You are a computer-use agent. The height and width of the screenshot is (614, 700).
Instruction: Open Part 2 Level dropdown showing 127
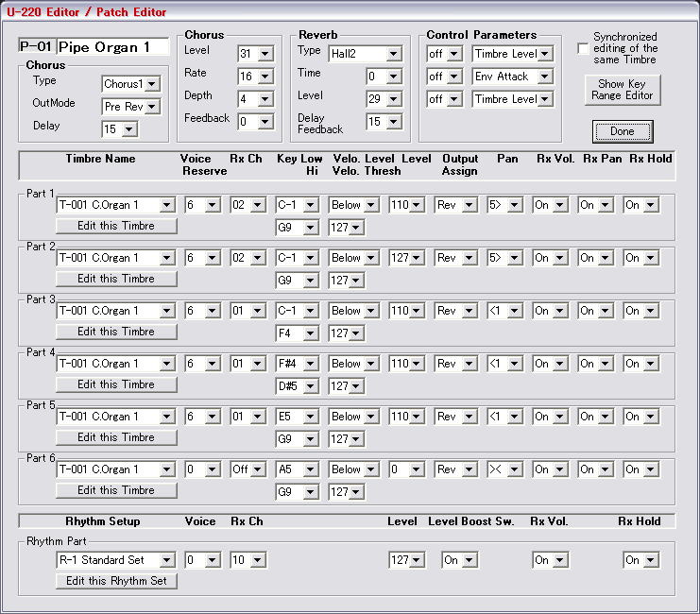pos(407,258)
